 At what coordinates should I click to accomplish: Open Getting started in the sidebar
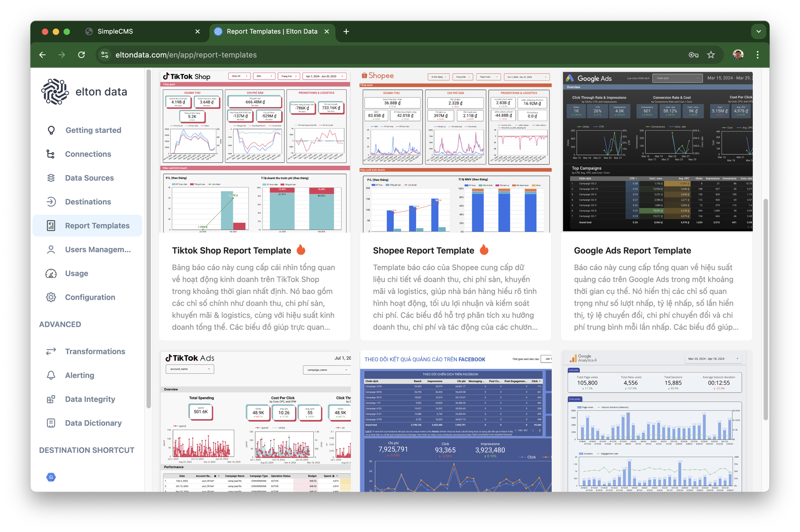coord(87,130)
